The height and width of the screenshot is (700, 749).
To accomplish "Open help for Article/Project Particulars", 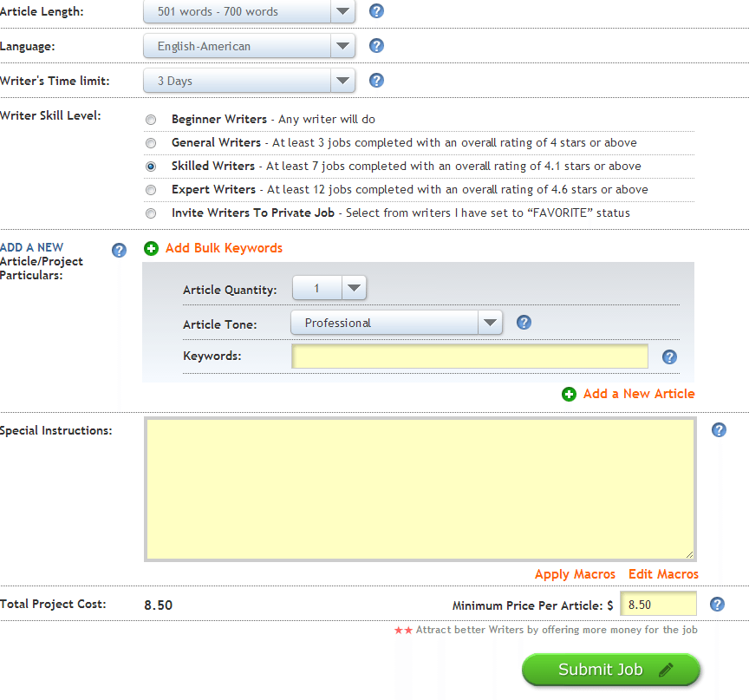I will point(119,250).
